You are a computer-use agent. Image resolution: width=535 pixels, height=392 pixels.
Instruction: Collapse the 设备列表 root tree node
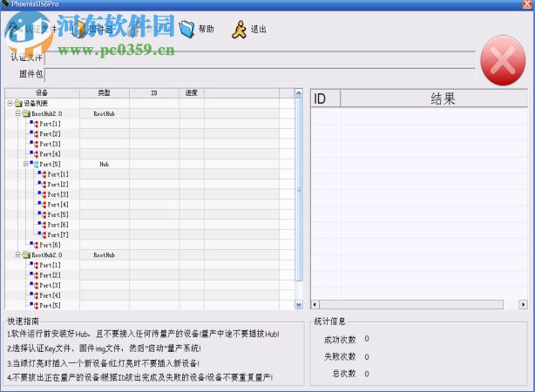point(10,104)
